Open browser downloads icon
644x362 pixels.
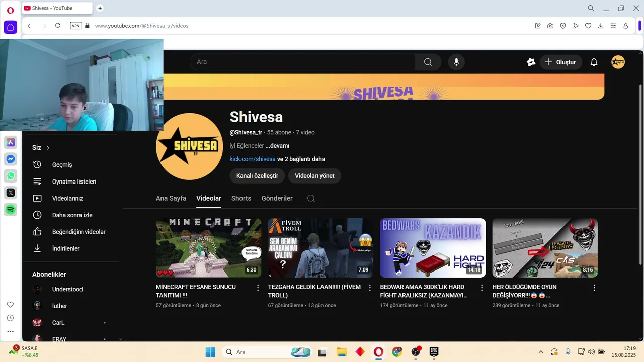point(601,26)
